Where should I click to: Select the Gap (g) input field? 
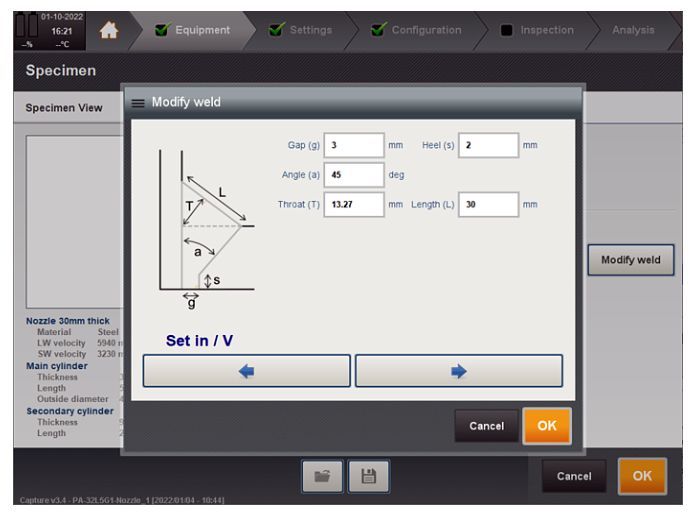354,145
